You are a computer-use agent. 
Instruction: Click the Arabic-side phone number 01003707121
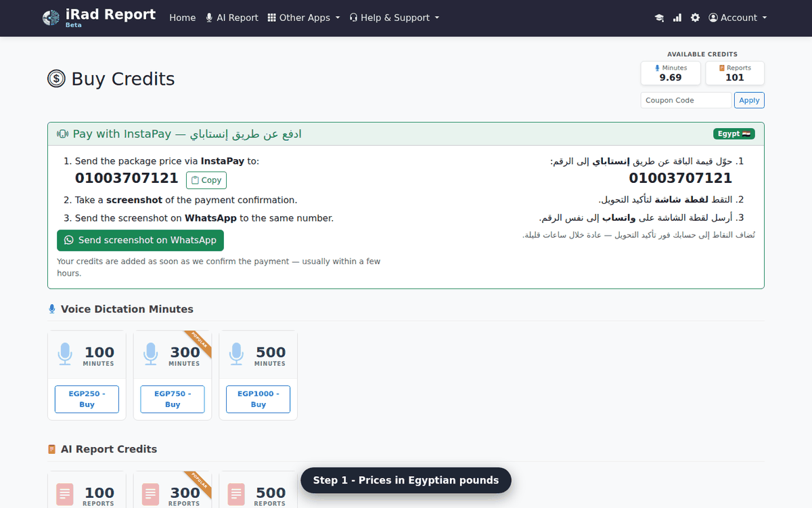[x=681, y=178]
